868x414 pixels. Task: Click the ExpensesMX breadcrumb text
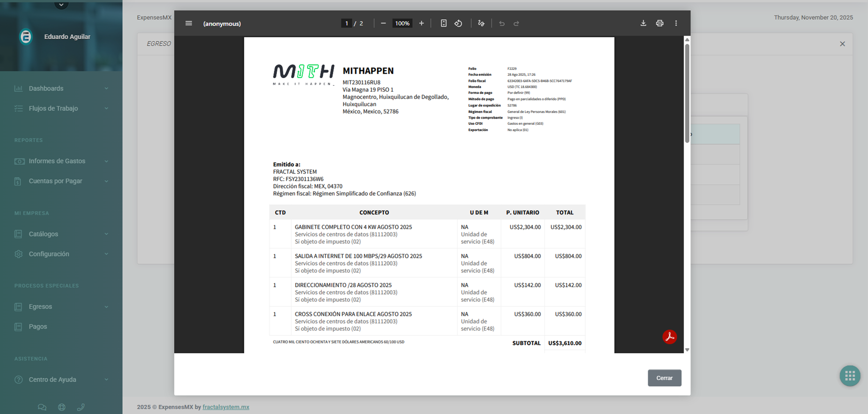coord(154,17)
